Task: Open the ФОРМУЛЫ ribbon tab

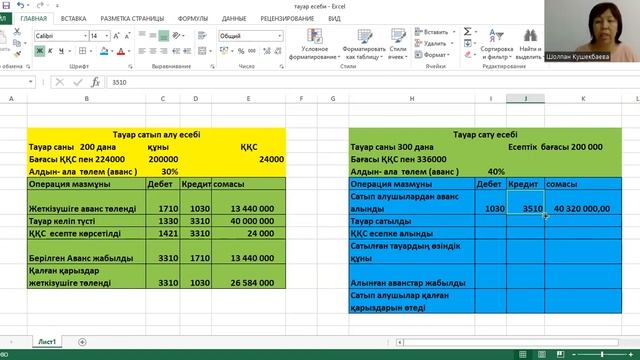Action: (x=193, y=18)
